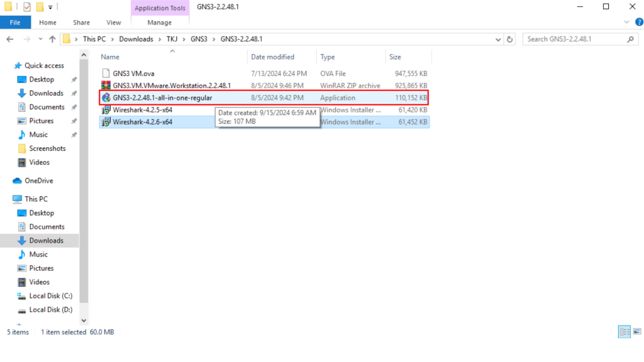Click the GNS3 all-in-one-regular application icon
644x362 pixels.
click(106, 98)
